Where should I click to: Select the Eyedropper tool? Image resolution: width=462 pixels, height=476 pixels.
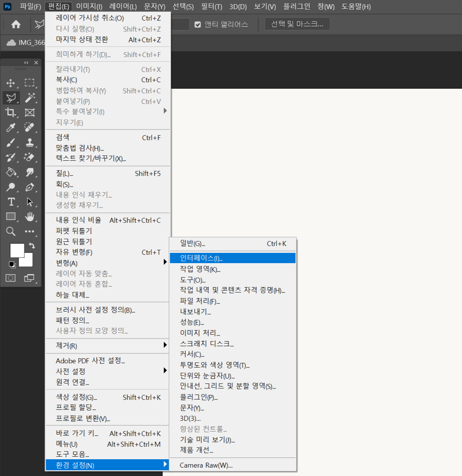[x=11, y=128]
